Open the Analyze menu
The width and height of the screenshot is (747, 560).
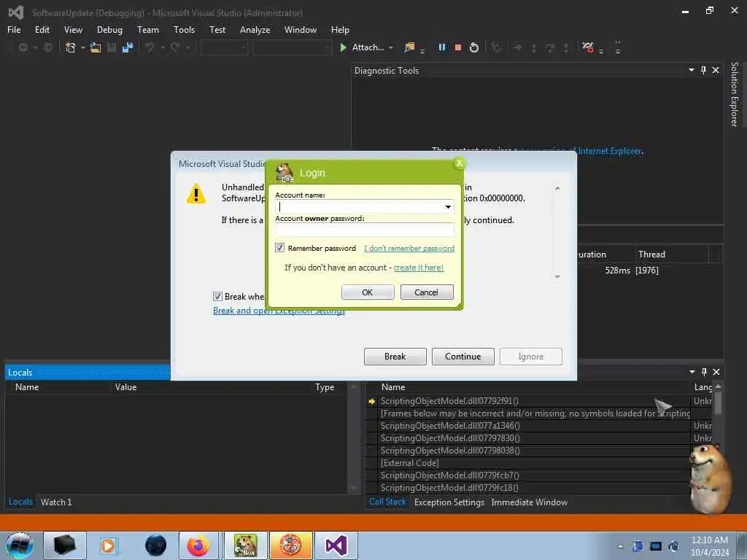[255, 29]
